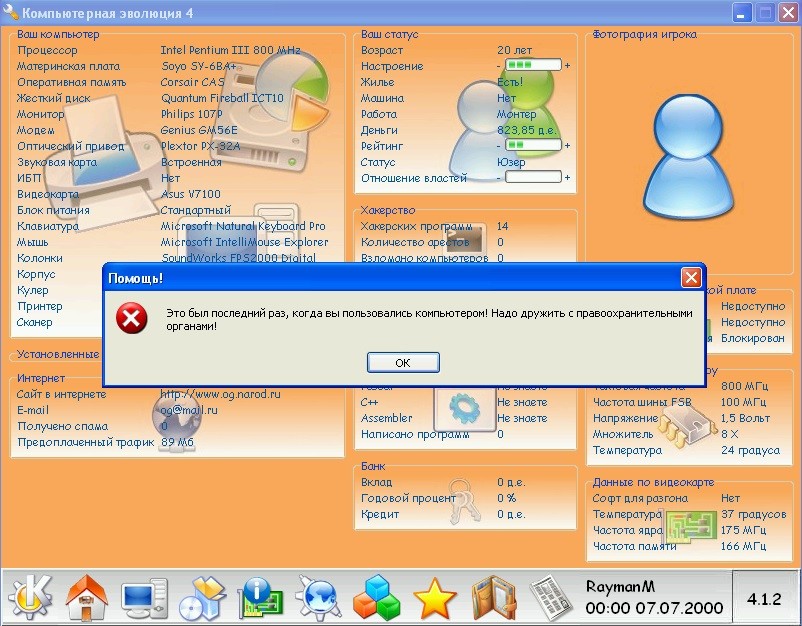Click the blue player avatar photo
Screen dimensions: 802x626
[688, 156]
